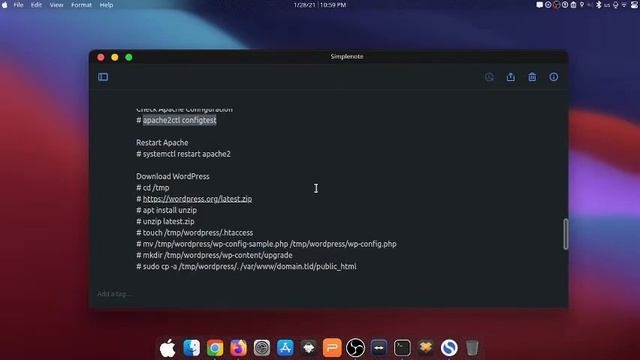This screenshot has height=360, width=640.
Task: Open the Help menu
Action: coord(106,5)
